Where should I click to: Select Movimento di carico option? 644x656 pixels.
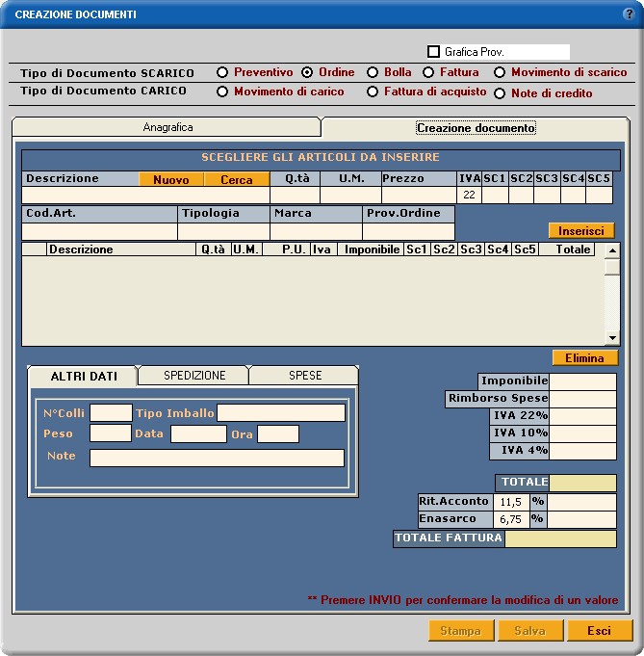point(222,92)
